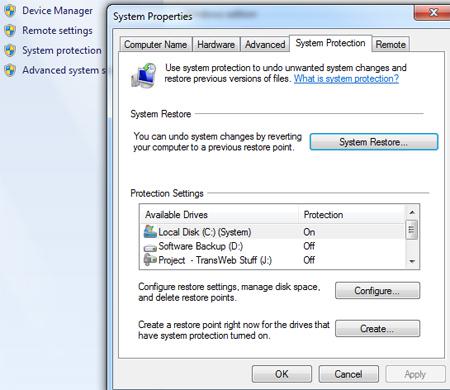Click the Software Backup (D:) drive icon
The image size is (450, 390).
tap(150, 248)
